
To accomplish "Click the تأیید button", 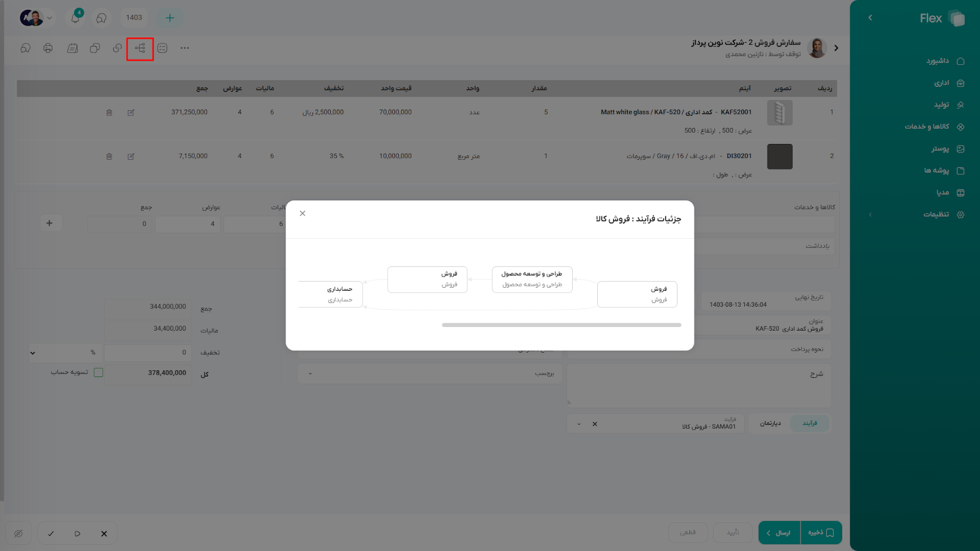I will 733,533.
